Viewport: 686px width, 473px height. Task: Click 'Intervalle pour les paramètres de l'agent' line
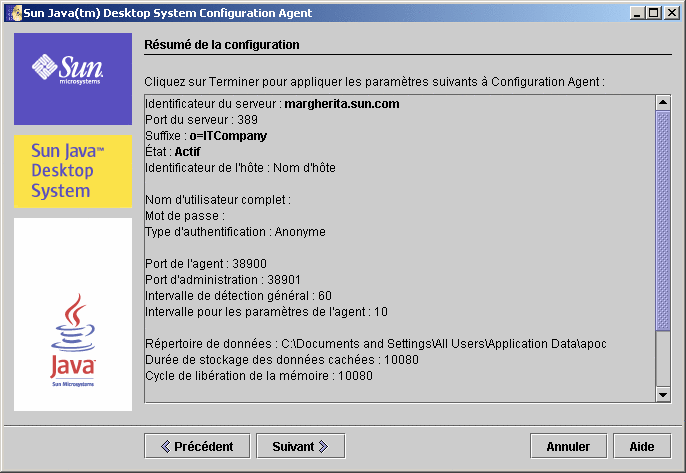(x=266, y=312)
